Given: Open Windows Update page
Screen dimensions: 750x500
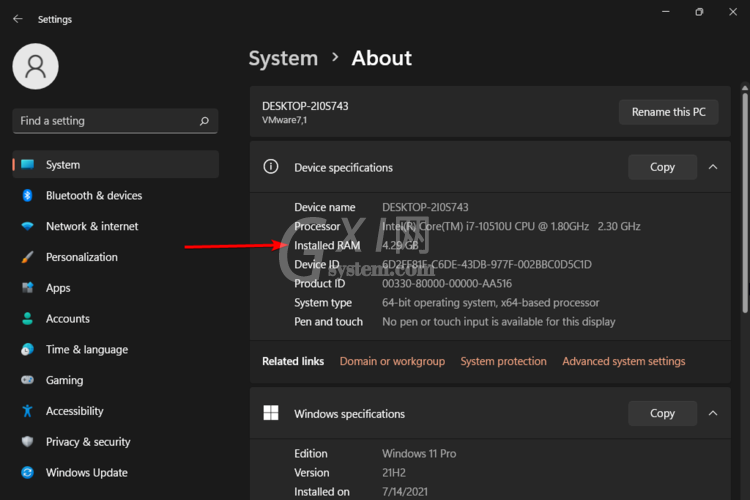Looking at the screenshot, I should click(116, 472).
